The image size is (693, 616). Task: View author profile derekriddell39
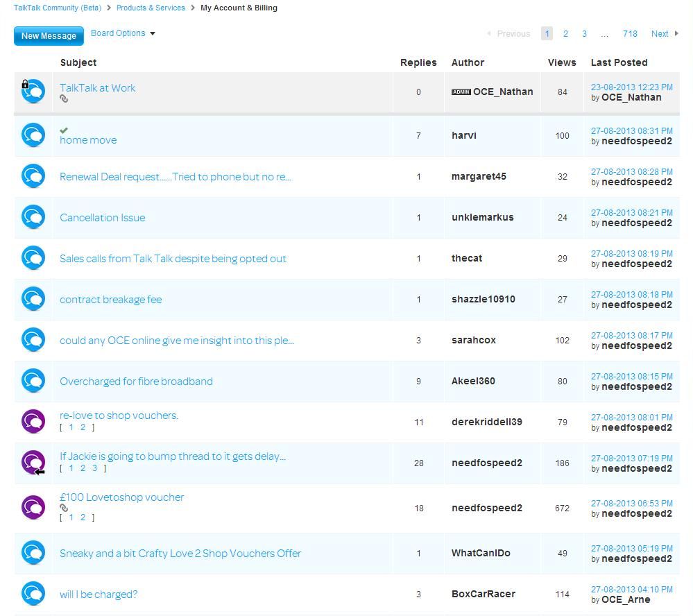487,422
